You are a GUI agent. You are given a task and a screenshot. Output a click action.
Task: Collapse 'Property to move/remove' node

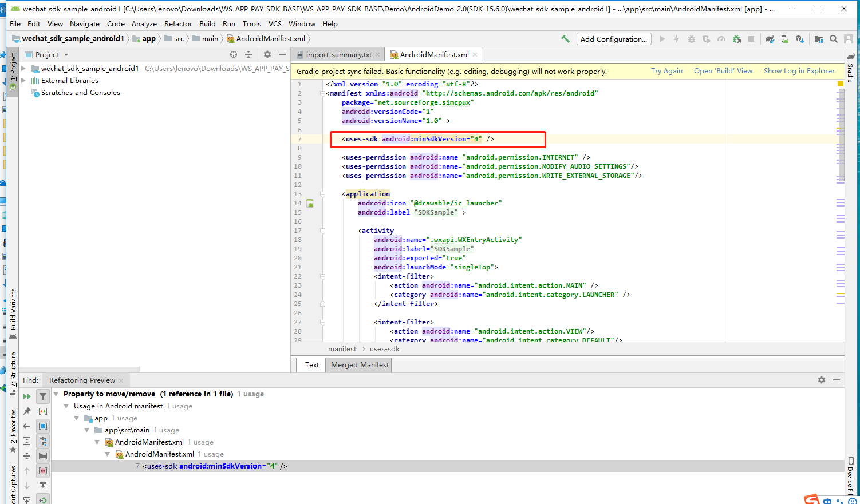pyautogui.click(x=56, y=394)
